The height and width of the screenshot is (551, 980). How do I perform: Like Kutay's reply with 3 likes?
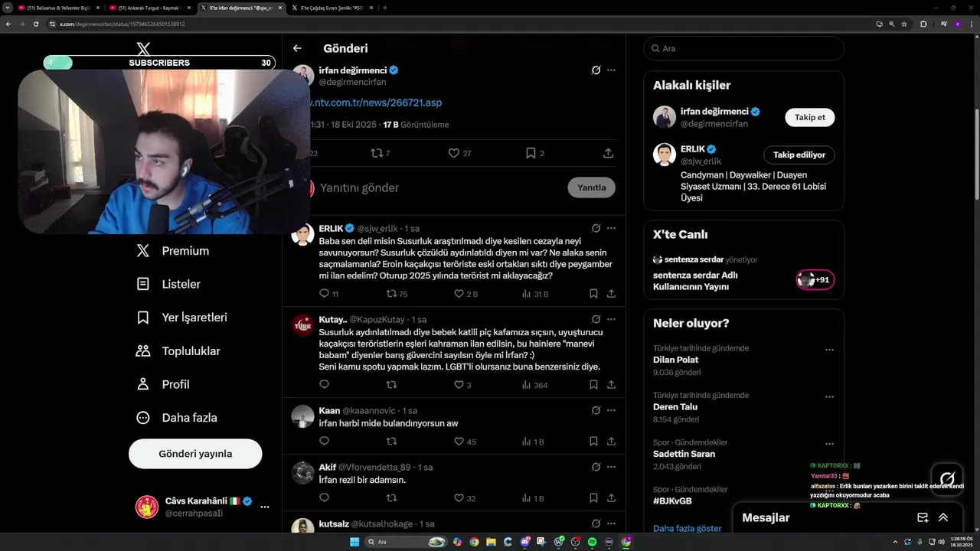tap(462, 385)
